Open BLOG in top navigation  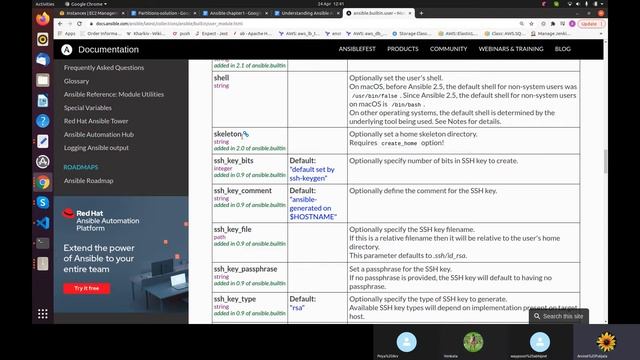(562, 49)
